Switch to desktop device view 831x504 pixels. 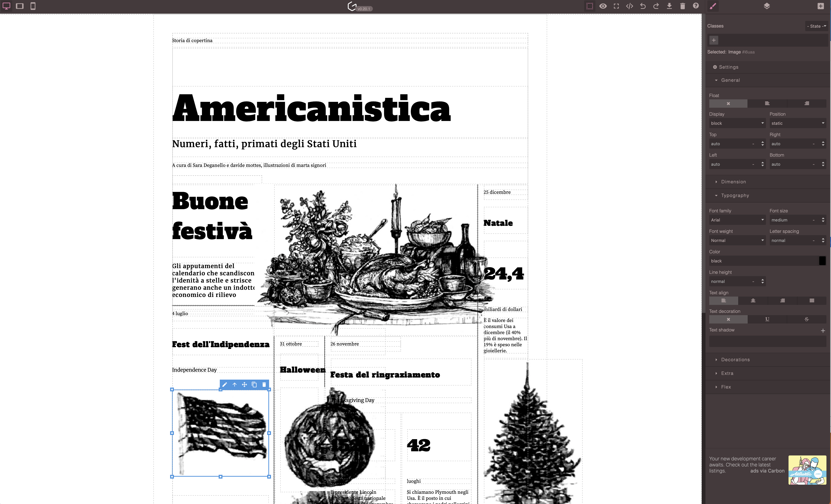click(6, 6)
